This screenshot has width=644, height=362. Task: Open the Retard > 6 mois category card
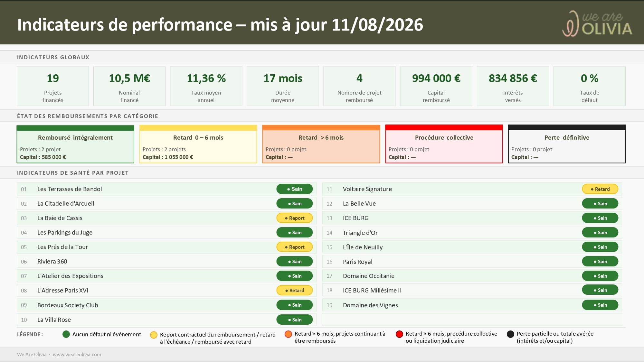click(x=321, y=144)
